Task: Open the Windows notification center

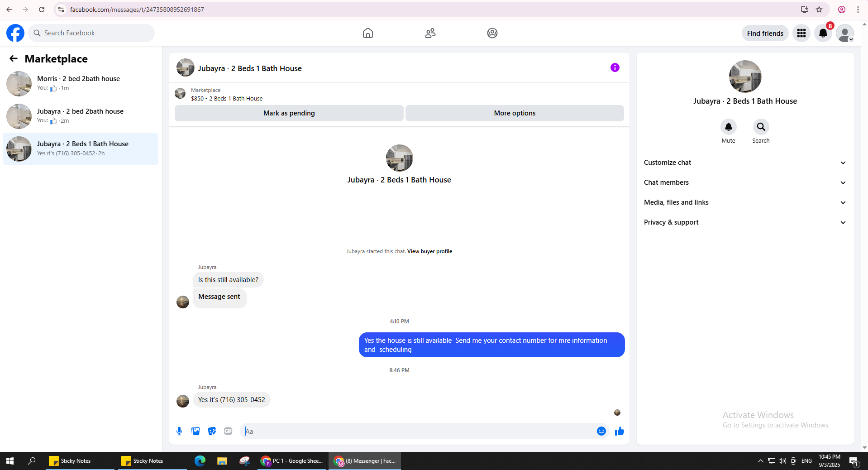Action: tap(854, 461)
